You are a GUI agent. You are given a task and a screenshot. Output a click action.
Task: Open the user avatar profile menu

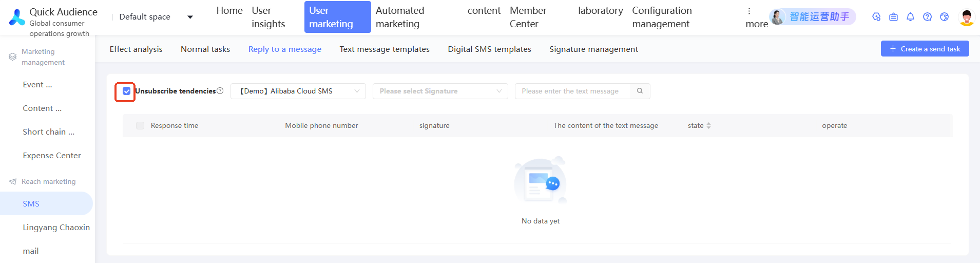967,17
